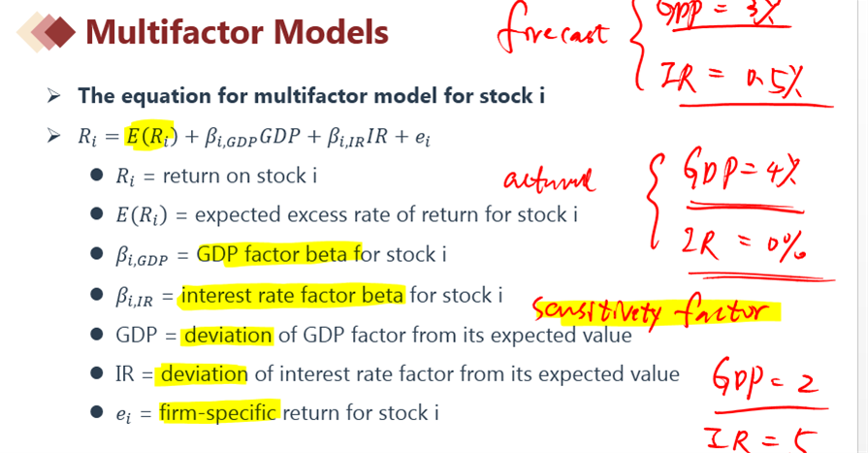Image resolution: width=868 pixels, height=453 pixels.
Task: Click the handwritten 'forecast' annotation
Action: [x=553, y=30]
